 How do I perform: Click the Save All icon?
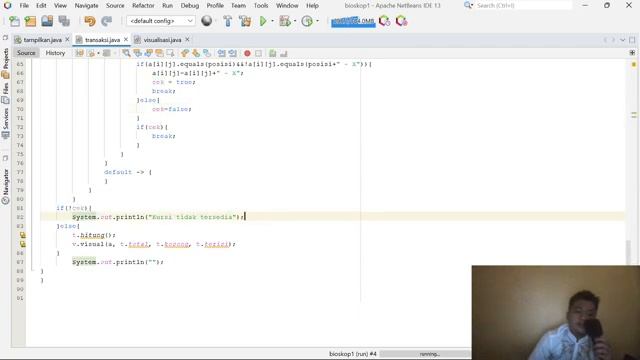tap(64, 21)
